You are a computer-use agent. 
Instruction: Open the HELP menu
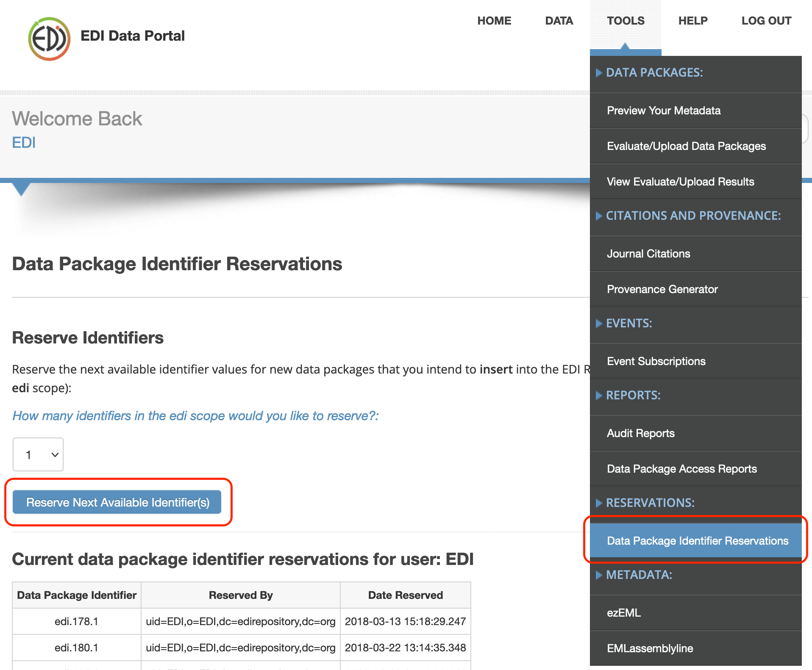tap(693, 21)
